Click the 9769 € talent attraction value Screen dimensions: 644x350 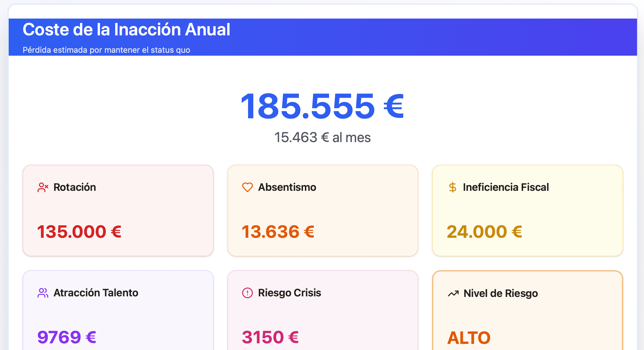pyautogui.click(x=67, y=337)
